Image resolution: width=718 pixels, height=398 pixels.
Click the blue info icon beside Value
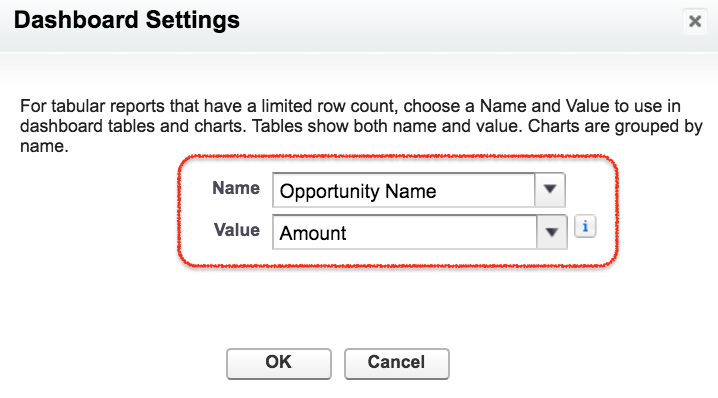click(x=585, y=226)
